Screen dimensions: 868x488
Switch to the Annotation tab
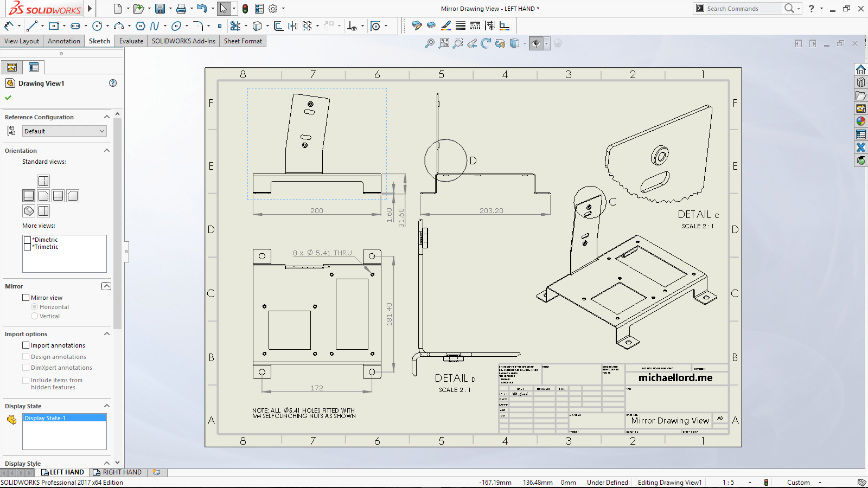pyautogui.click(x=64, y=41)
